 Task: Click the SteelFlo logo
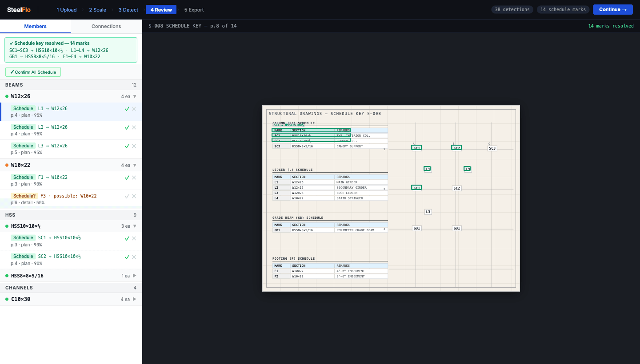point(19,10)
